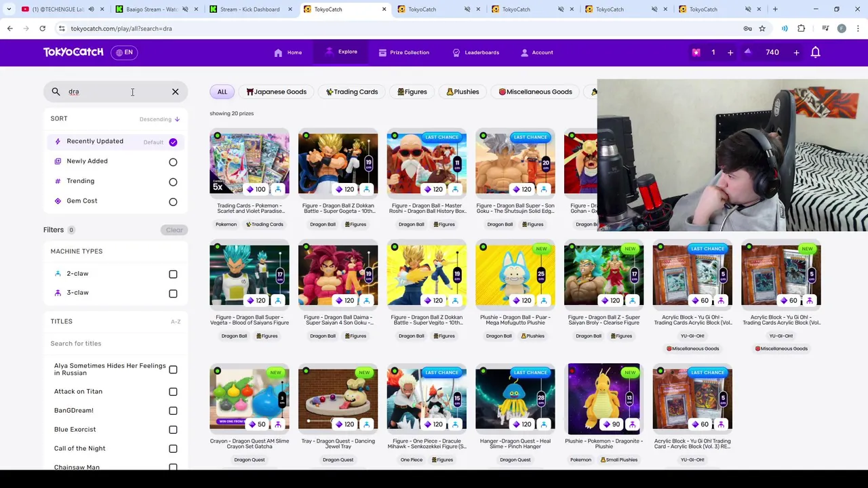Open Super Gogeta figure prize
The height and width of the screenshot is (488, 868).
(338, 163)
